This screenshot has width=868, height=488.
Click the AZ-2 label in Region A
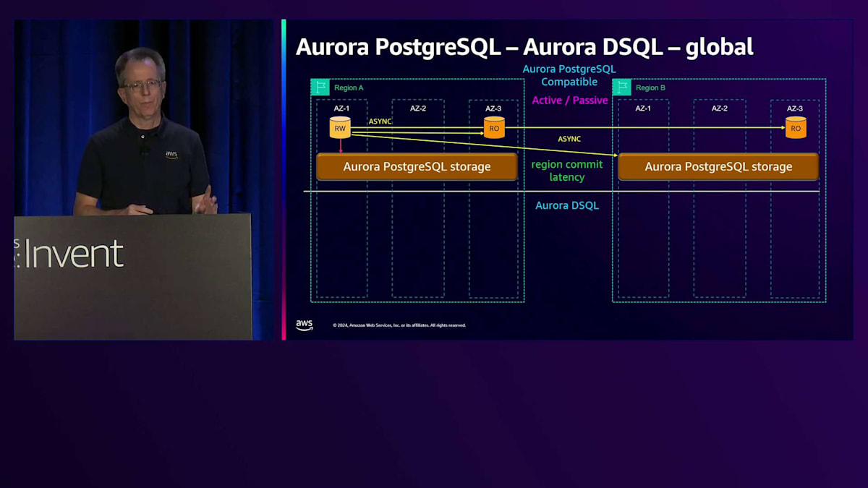[418, 108]
